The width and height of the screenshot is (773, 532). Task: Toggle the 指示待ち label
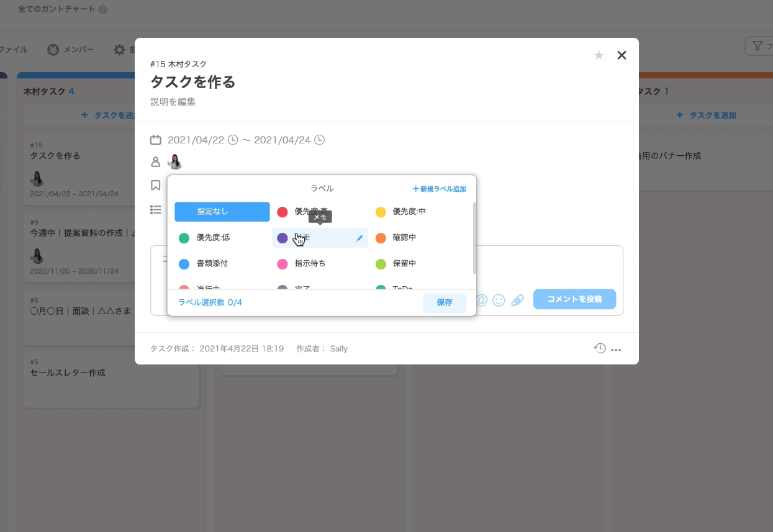coord(310,264)
